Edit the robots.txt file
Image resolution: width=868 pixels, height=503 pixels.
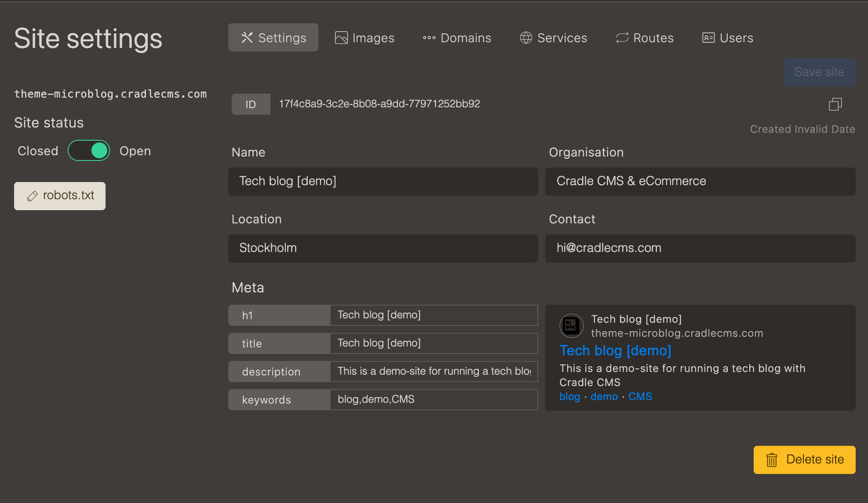[60, 196]
